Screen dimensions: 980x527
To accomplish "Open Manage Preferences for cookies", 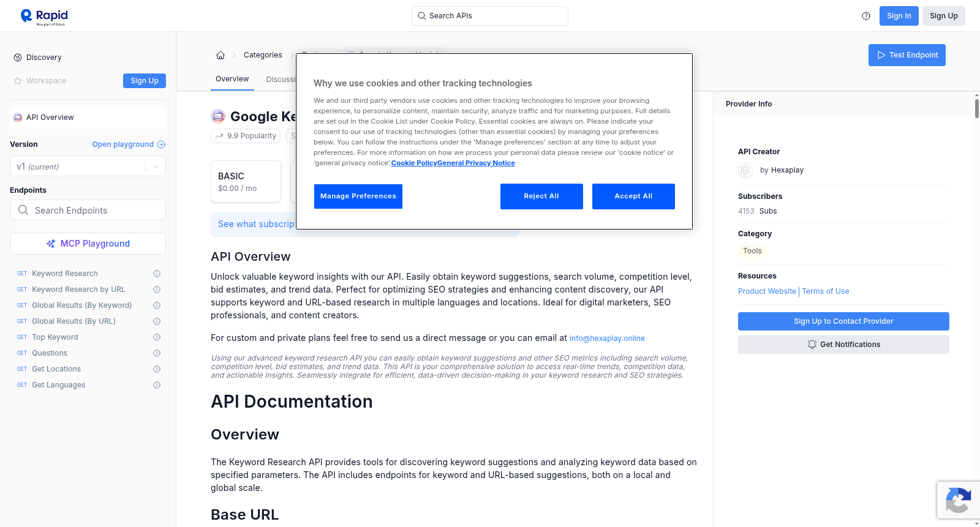I will coord(358,196).
